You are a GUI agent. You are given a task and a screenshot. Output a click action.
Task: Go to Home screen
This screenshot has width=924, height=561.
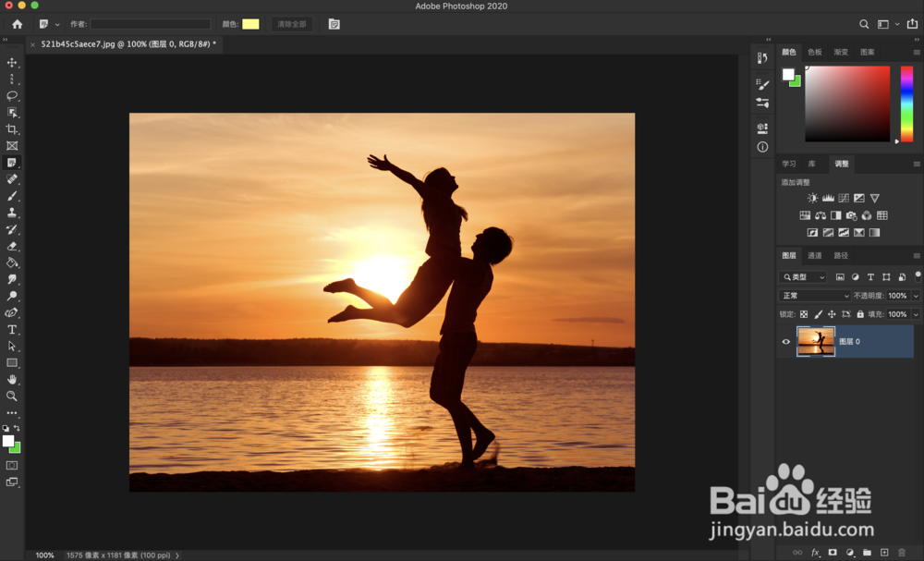coord(17,24)
